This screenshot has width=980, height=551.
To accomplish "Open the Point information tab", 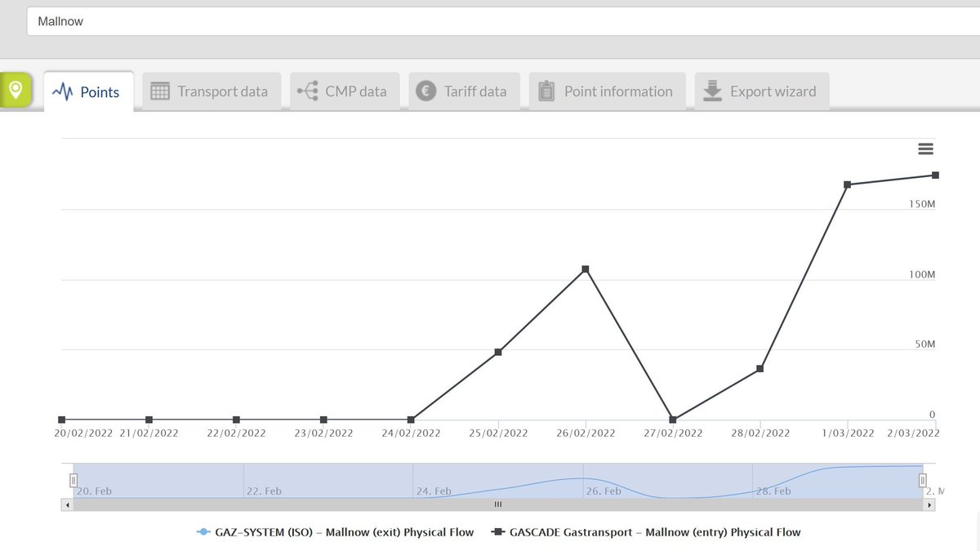I will (607, 91).
